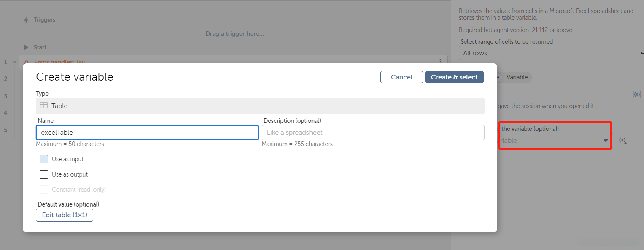
Task: Check the Use as output checkbox
Action: 44,174
